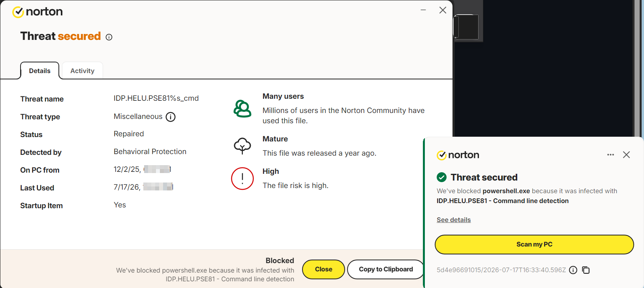Click the High risk heading

pyautogui.click(x=271, y=171)
